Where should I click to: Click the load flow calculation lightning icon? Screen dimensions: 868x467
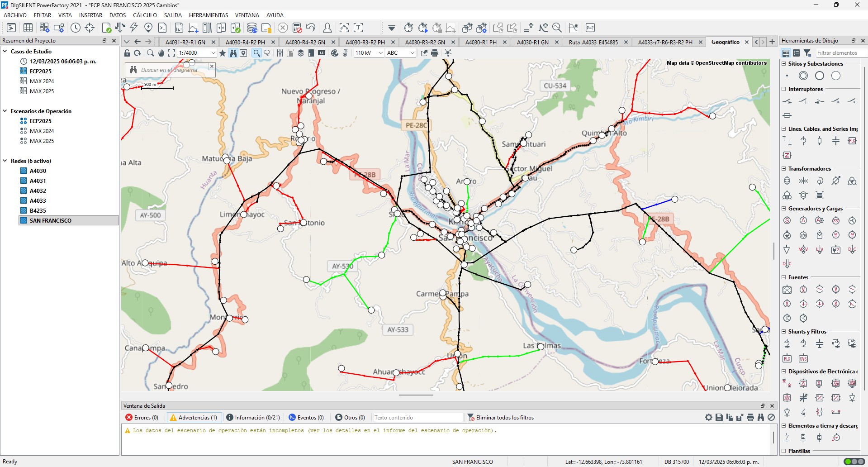(134, 28)
